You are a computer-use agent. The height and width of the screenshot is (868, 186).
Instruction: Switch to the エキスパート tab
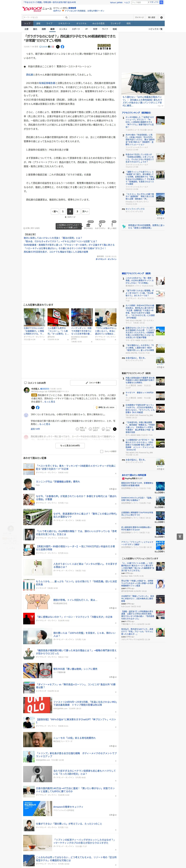pyautogui.click(x=64, y=24)
